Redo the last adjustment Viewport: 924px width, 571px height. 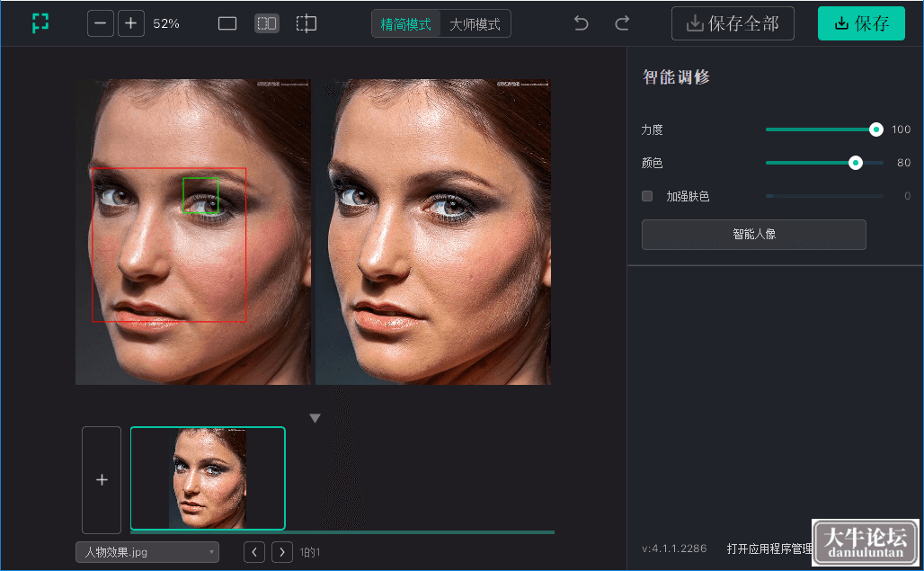(622, 23)
